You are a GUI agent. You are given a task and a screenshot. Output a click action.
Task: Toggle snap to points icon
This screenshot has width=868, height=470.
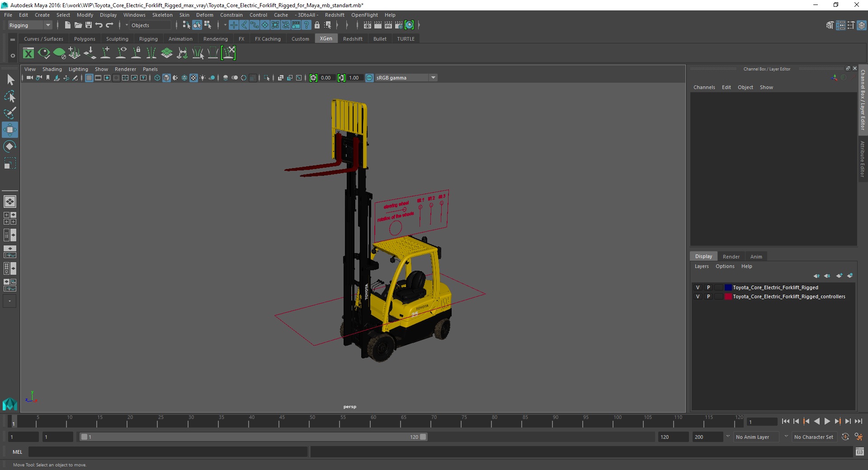coord(254,25)
